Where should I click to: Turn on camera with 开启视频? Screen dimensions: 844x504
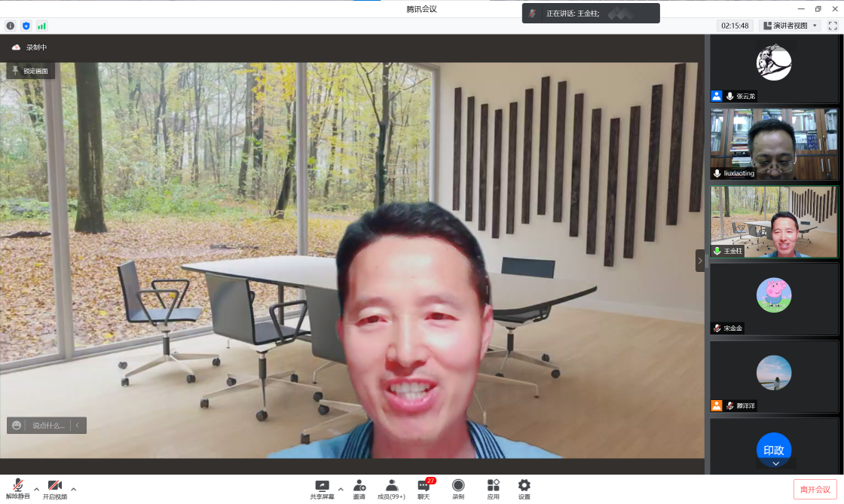point(54,489)
